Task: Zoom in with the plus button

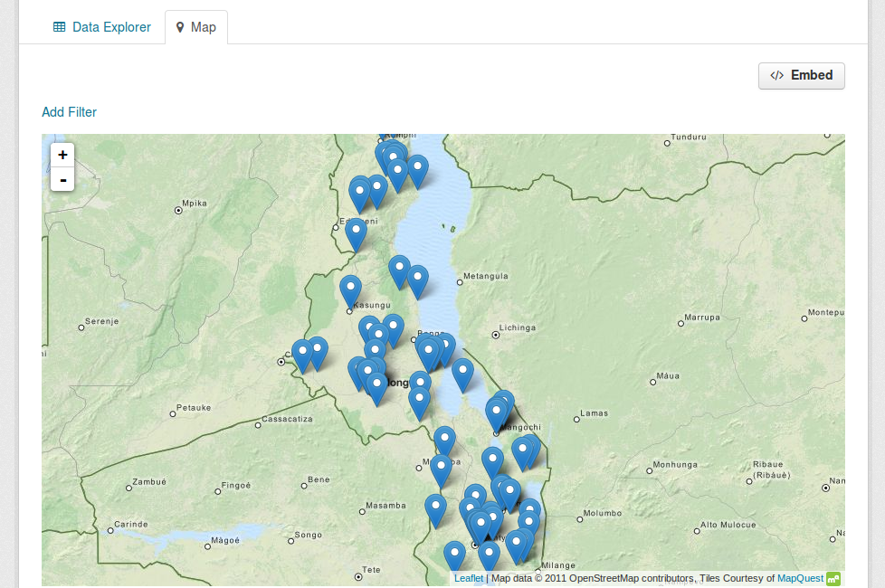Action: pos(62,155)
